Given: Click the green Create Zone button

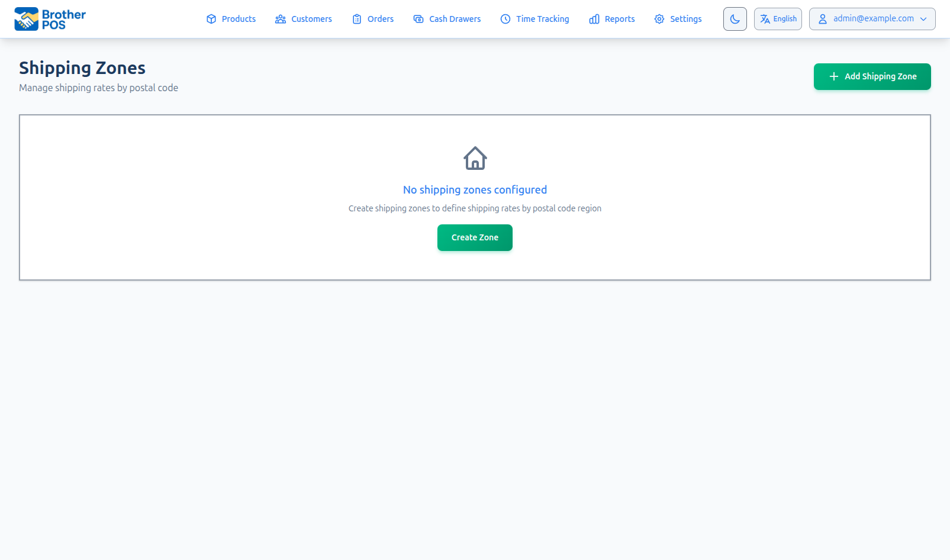Looking at the screenshot, I should (x=475, y=237).
